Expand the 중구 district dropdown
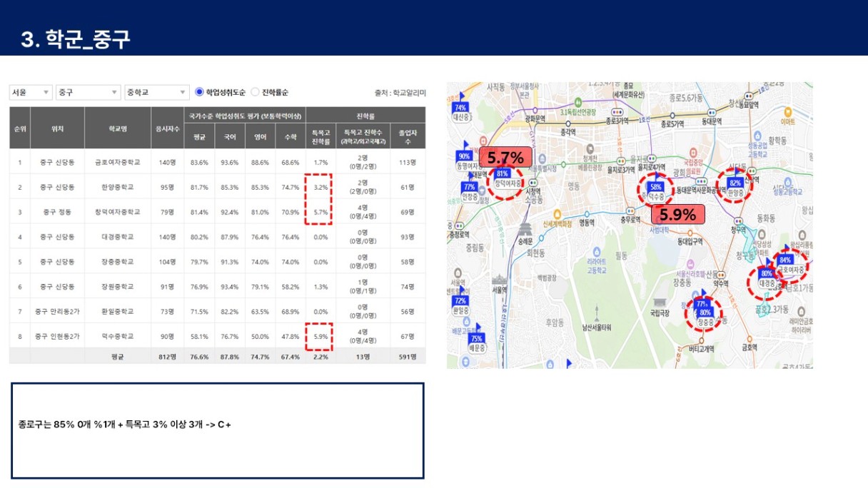The height and width of the screenshot is (488, 868). [88, 93]
